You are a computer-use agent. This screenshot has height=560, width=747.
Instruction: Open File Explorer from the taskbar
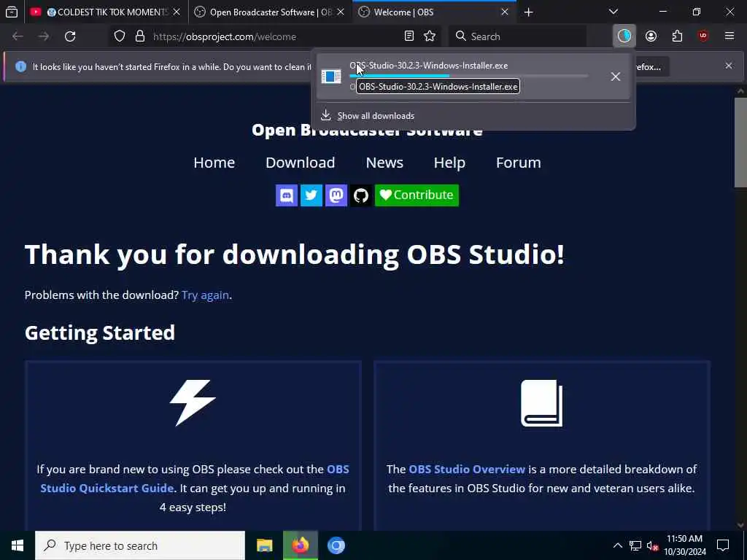[x=264, y=545]
